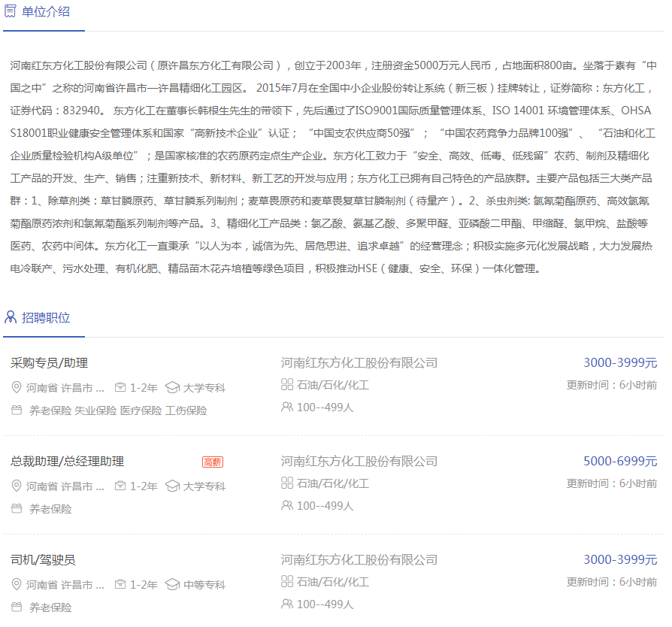
Task: Click location pin icon for 总裁助理/总经理助理
Action: [x=17, y=486]
